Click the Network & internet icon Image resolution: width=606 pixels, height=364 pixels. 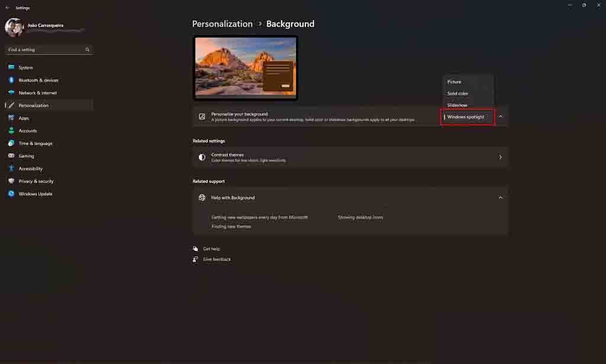[11, 93]
